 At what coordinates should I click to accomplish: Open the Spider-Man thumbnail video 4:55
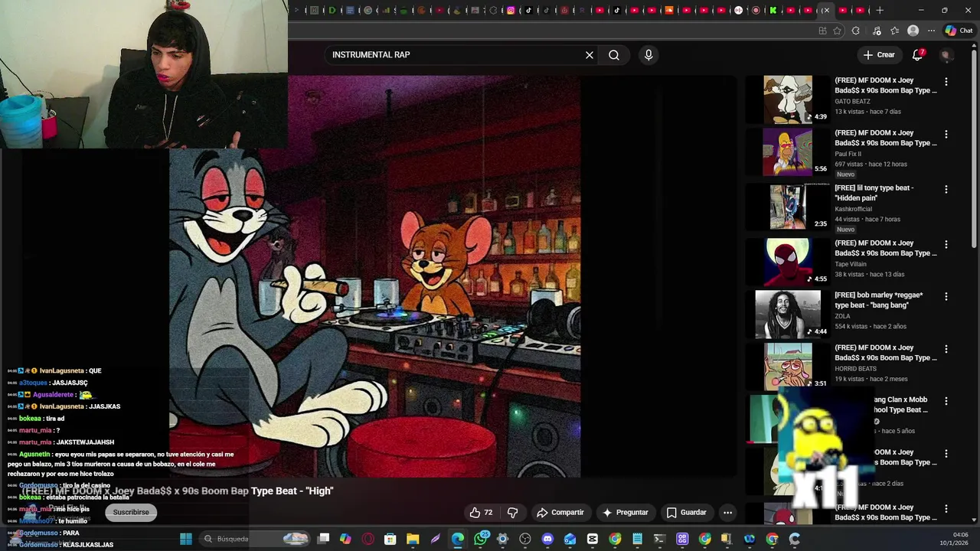pyautogui.click(x=788, y=261)
